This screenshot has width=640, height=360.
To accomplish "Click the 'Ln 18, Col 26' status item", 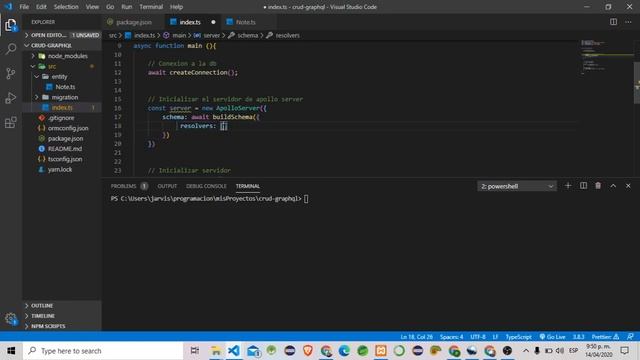I will coord(416,337).
